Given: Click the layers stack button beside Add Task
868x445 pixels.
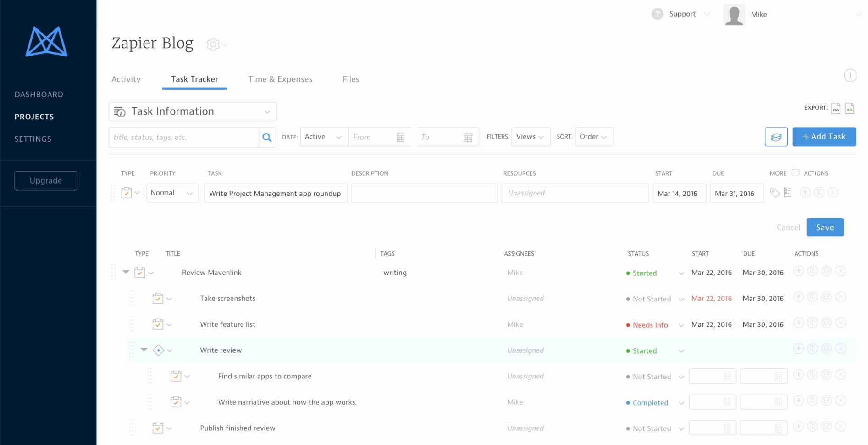Looking at the screenshot, I should coord(776,137).
